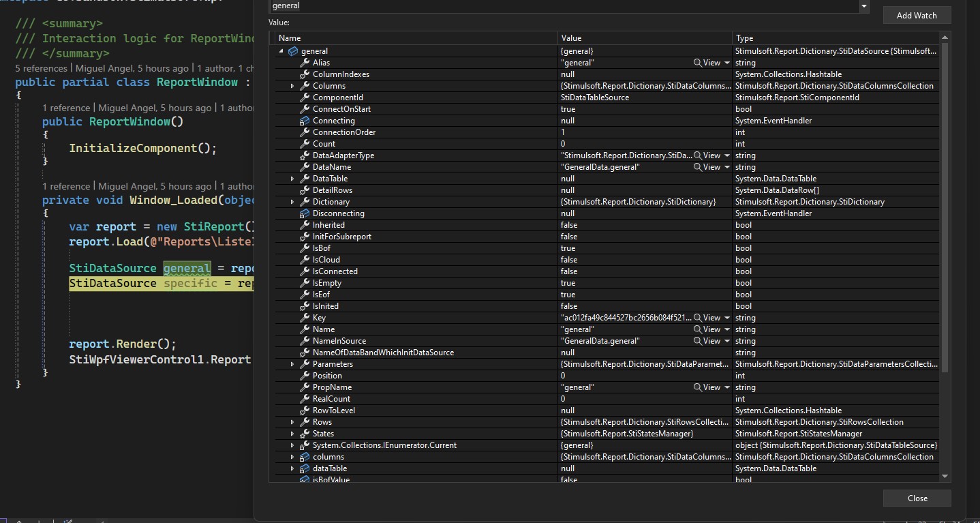Click View magnifier for PropName value
The image size is (980, 523).
(698, 387)
